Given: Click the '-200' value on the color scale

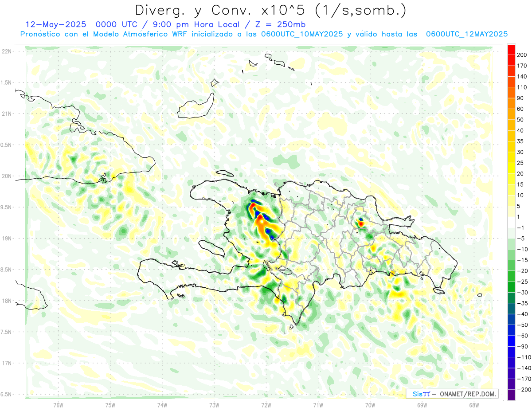Looking at the screenshot, I should [x=524, y=390].
